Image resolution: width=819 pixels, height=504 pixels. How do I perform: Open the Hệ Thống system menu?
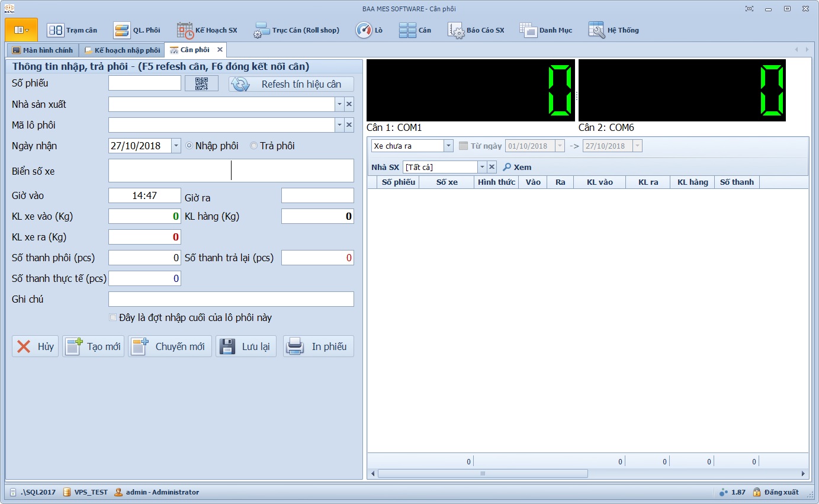tap(614, 30)
